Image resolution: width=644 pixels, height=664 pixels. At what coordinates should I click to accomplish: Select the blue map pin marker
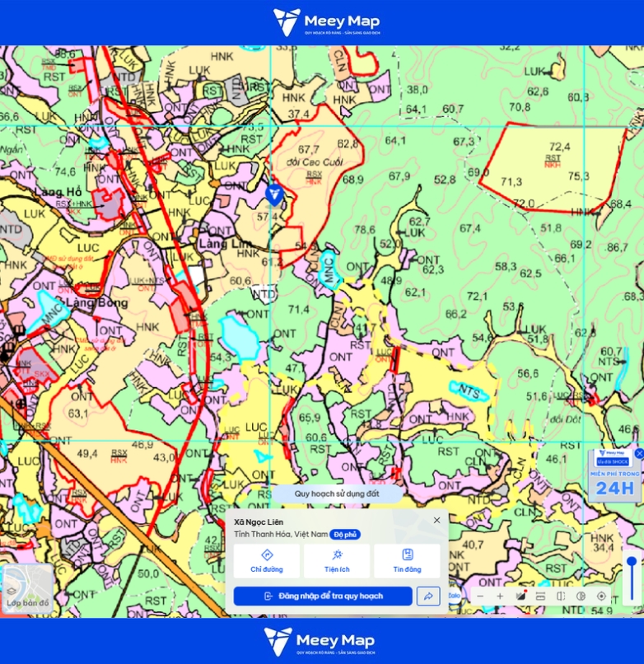tap(274, 194)
